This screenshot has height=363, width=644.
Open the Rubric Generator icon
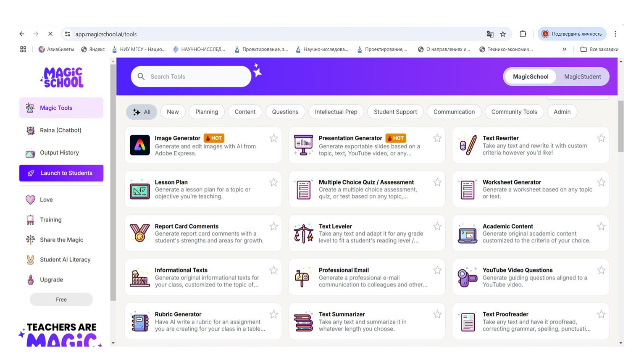point(139,321)
